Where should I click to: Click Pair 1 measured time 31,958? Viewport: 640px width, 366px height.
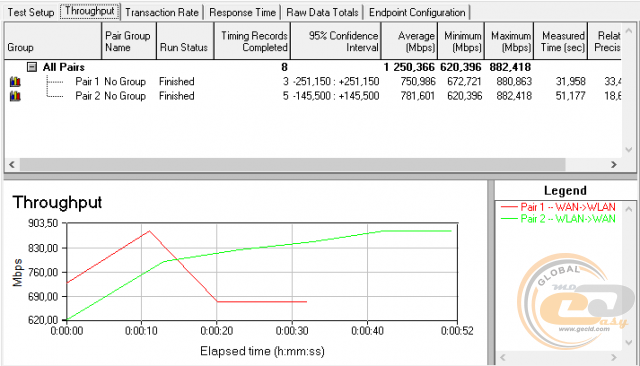[x=571, y=82]
